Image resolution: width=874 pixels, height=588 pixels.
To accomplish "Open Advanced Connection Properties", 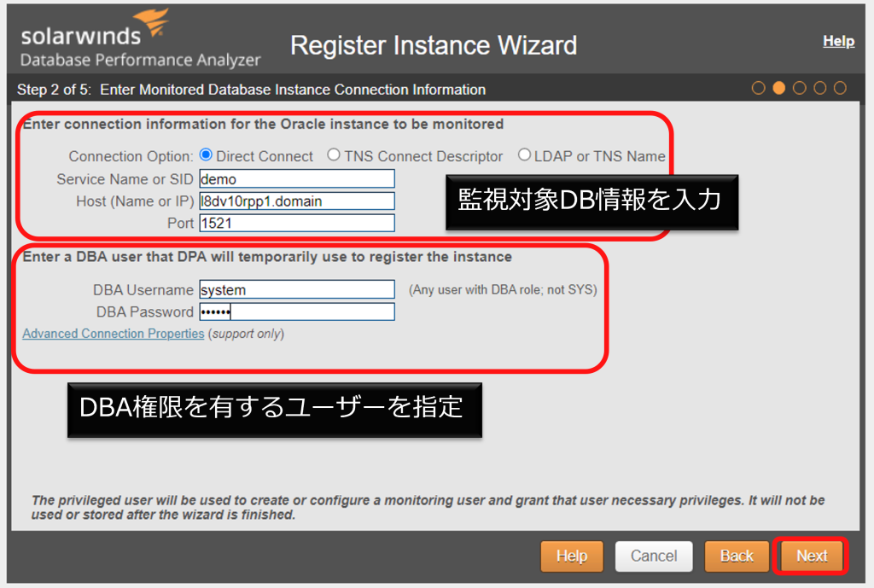I will click(112, 333).
